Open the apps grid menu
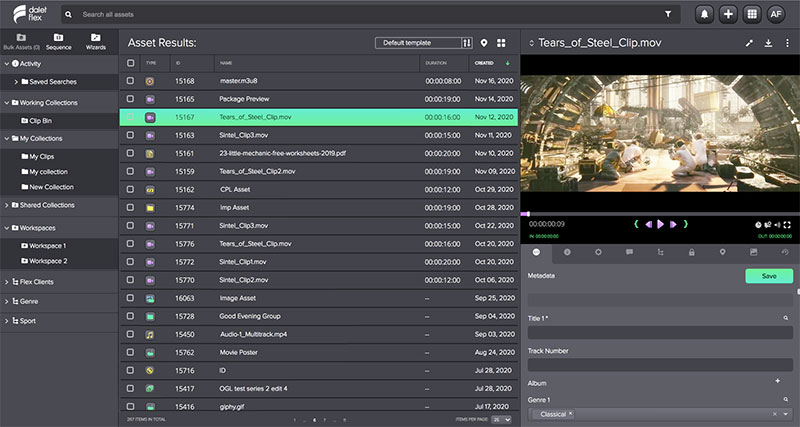Screen dimensions: 800x427 click(752, 14)
